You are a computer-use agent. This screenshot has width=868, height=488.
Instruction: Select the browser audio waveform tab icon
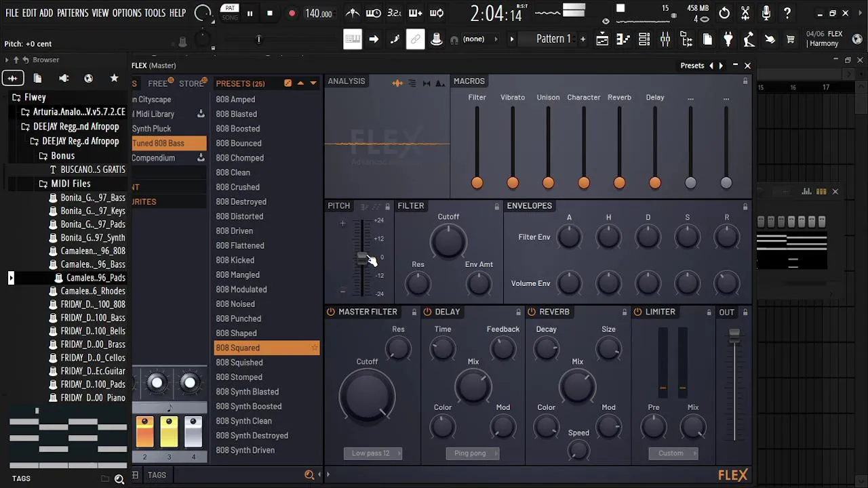coord(12,78)
